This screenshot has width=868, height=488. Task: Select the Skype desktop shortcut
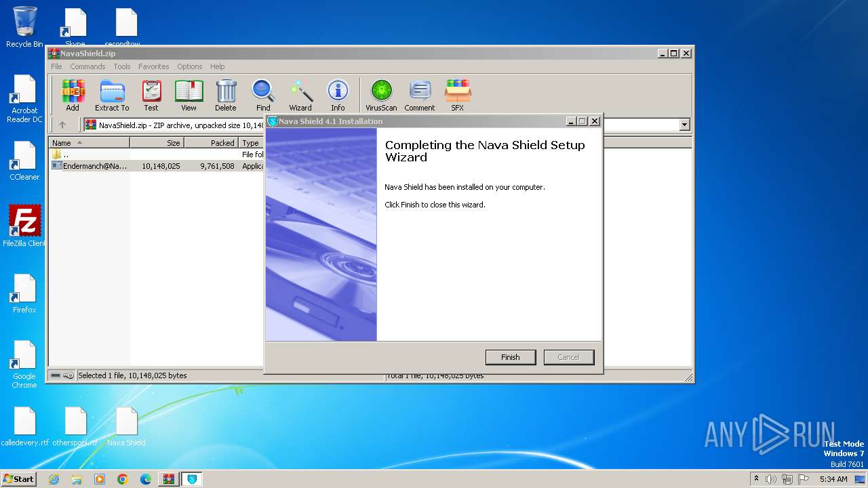click(75, 27)
